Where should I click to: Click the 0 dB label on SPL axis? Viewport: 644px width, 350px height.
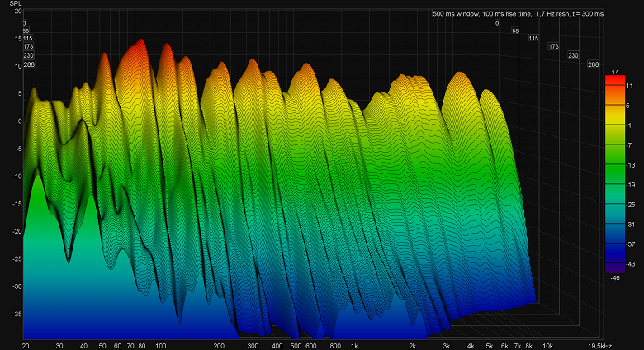pos(20,121)
